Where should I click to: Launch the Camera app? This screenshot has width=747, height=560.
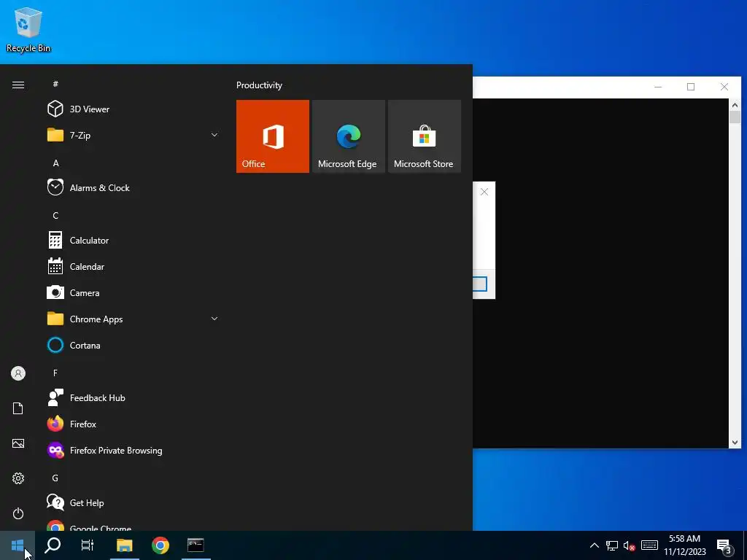coord(133,293)
